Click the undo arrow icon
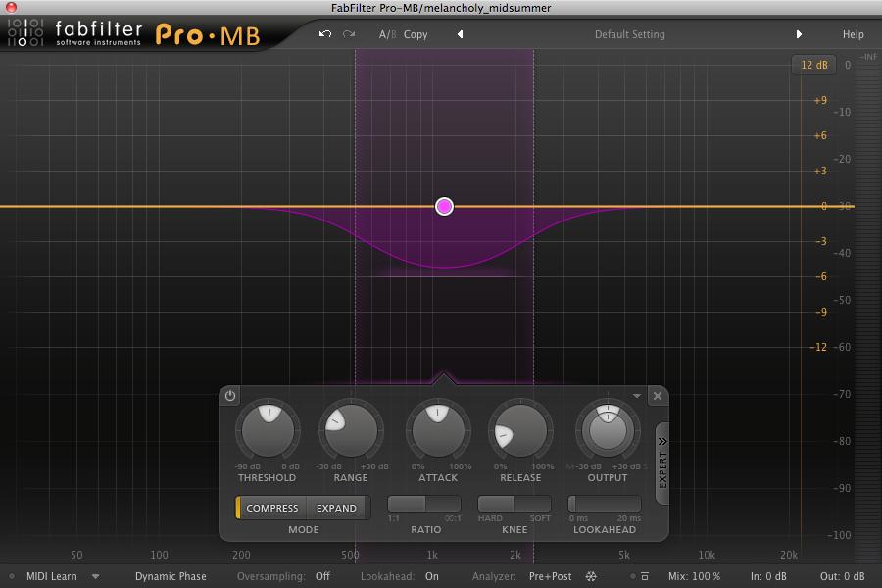This screenshot has width=882, height=588. pyautogui.click(x=325, y=34)
